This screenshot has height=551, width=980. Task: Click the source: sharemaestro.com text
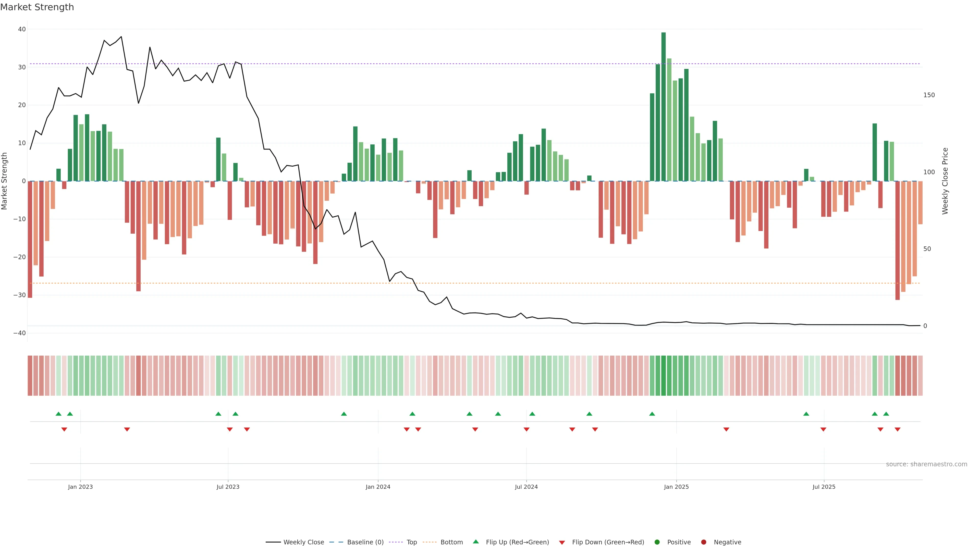[x=926, y=464]
